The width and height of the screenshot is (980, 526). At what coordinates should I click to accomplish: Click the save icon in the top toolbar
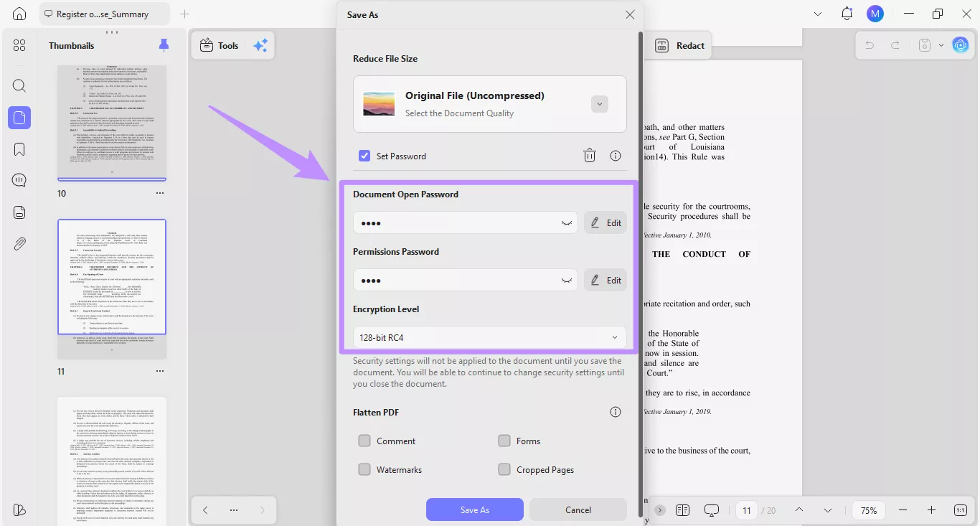click(925, 45)
